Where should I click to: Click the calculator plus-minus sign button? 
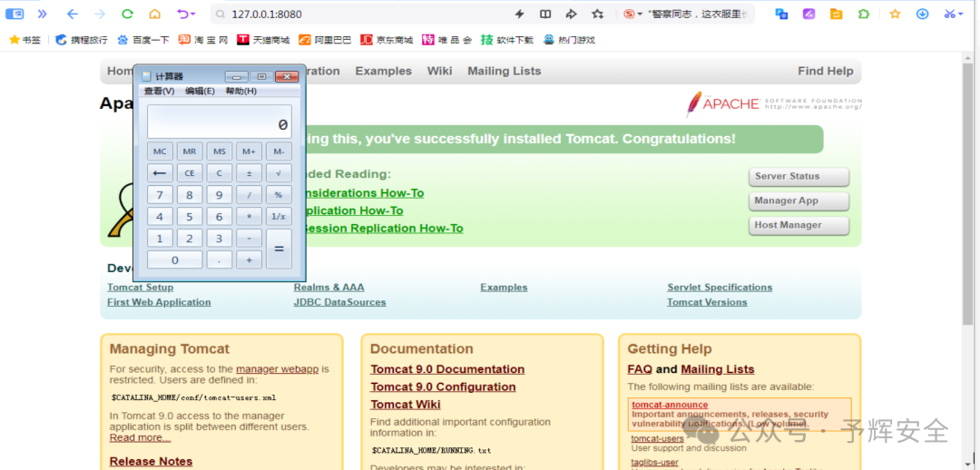point(249,173)
